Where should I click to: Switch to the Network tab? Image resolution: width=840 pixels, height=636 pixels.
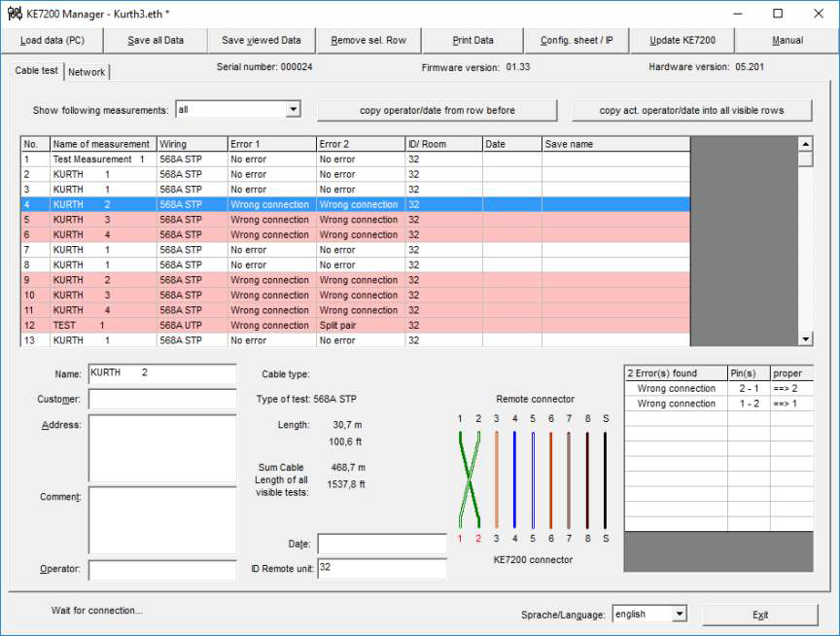coord(87,72)
